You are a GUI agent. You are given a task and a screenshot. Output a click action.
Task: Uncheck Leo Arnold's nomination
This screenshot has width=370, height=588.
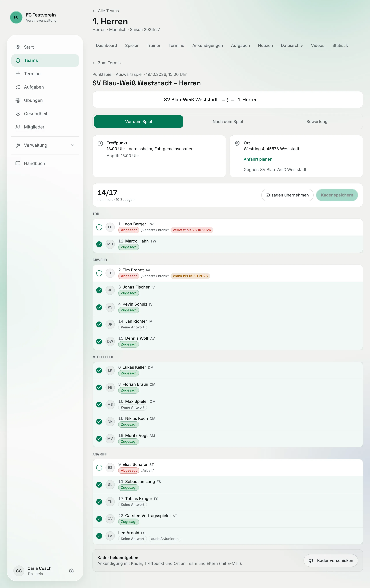(x=99, y=536)
